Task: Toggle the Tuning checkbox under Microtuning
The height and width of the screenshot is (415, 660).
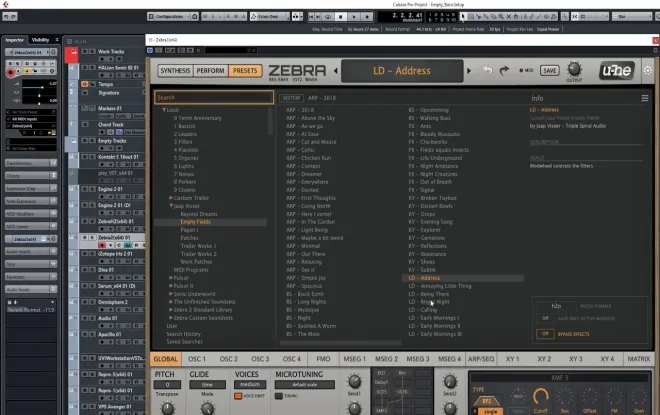Action: click(x=279, y=396)
